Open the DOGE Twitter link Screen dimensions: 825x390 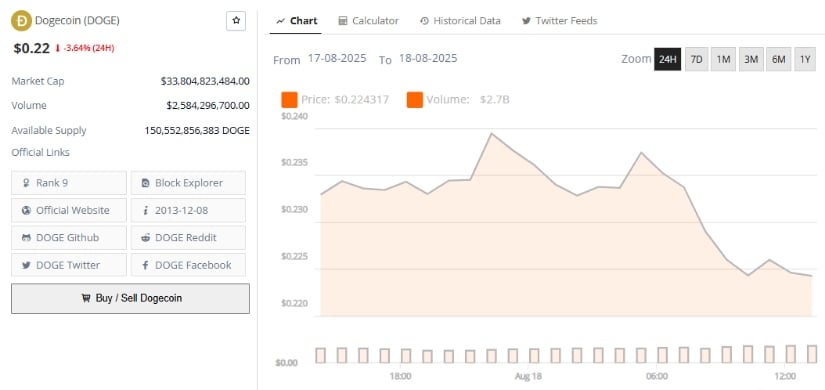click(x=69, y=265)
